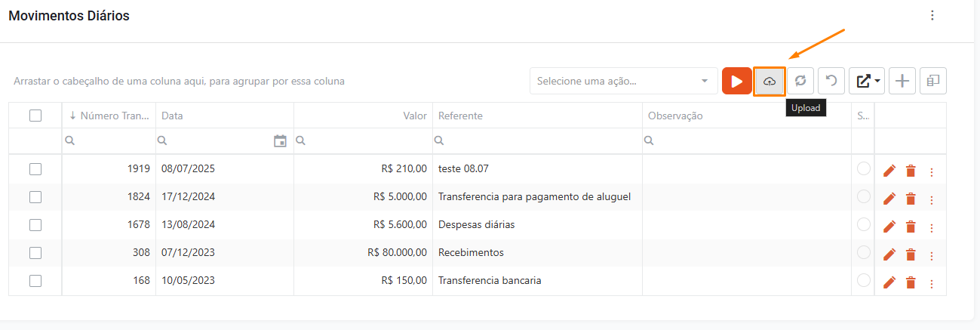This screenshot has width=980, height=330.
Task: Open the Movimentos Diários kebab menu
Action: coord(932,16)
